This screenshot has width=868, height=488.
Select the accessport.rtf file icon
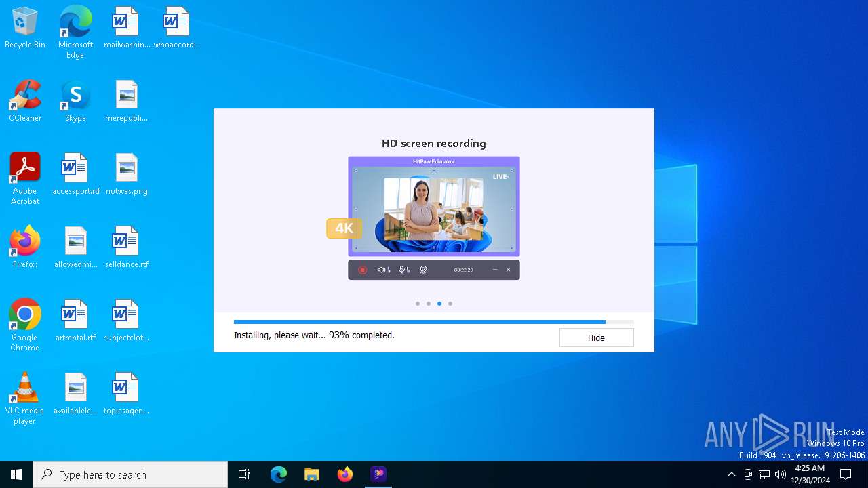pyautogui.click(x=75, y=174)
